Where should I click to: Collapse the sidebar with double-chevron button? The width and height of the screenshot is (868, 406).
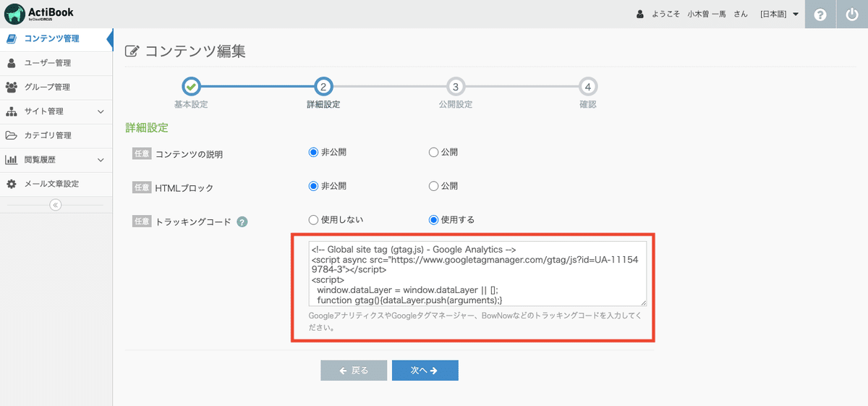(56, 205)
